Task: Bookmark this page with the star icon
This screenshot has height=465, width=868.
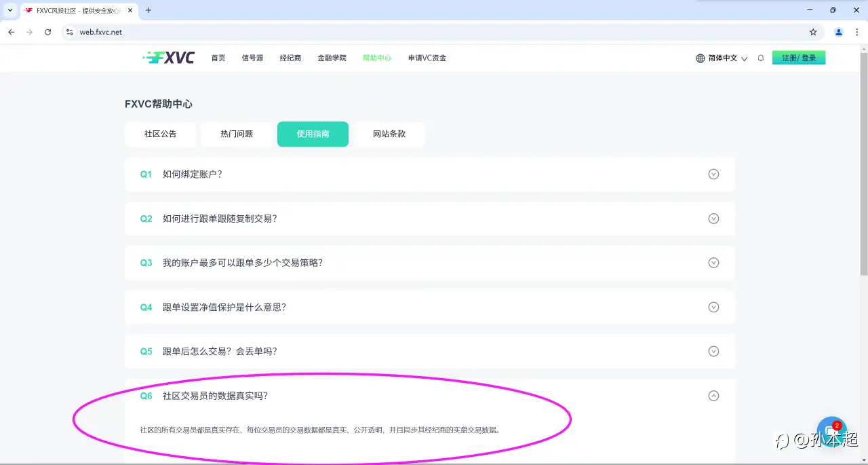Action: 813,32
